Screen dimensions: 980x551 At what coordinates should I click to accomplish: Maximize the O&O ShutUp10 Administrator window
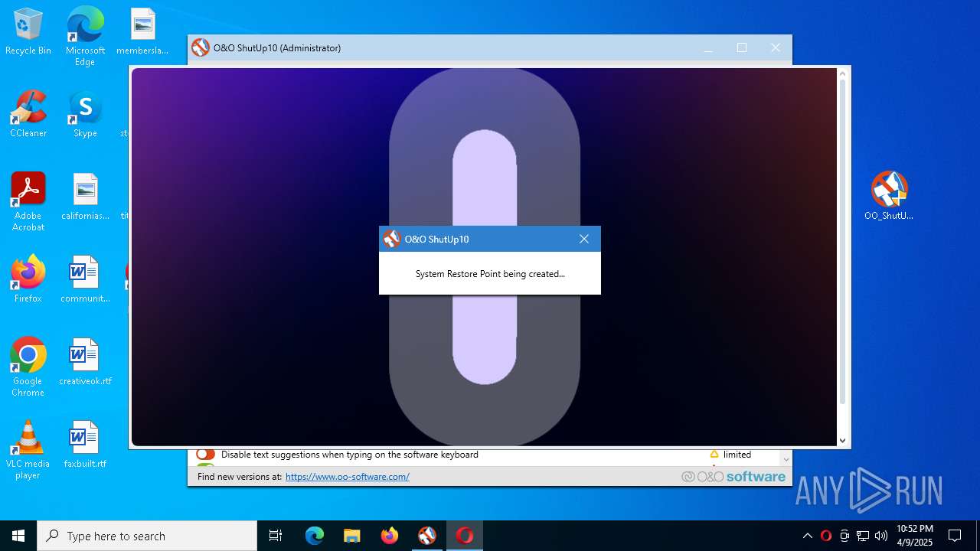coord(742,47)
